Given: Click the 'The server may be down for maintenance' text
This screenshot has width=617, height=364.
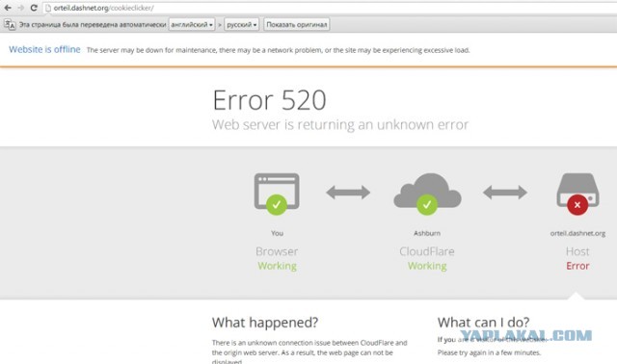Looking at the screenshot, I should coord(279,50).
